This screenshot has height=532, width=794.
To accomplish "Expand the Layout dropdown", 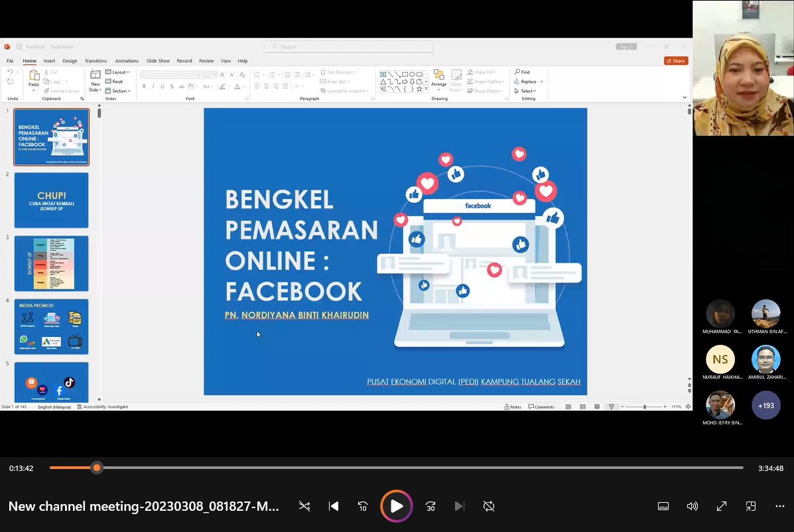I will point(117,72).
